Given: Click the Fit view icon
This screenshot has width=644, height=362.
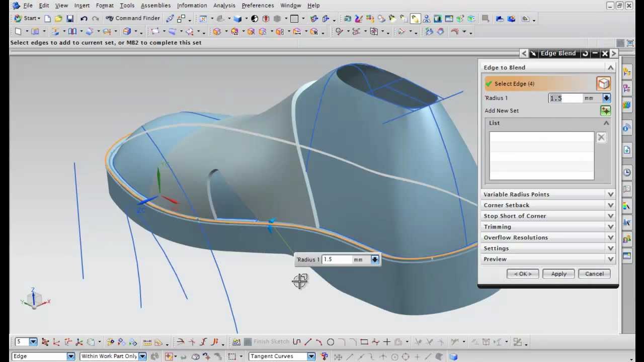Looking at the screenshot, I should (x=203, y=19).
